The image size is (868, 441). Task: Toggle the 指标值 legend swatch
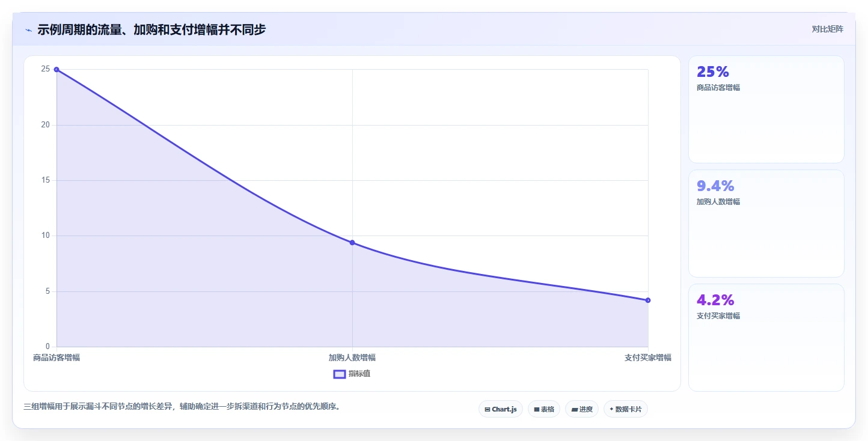(340, 374)
